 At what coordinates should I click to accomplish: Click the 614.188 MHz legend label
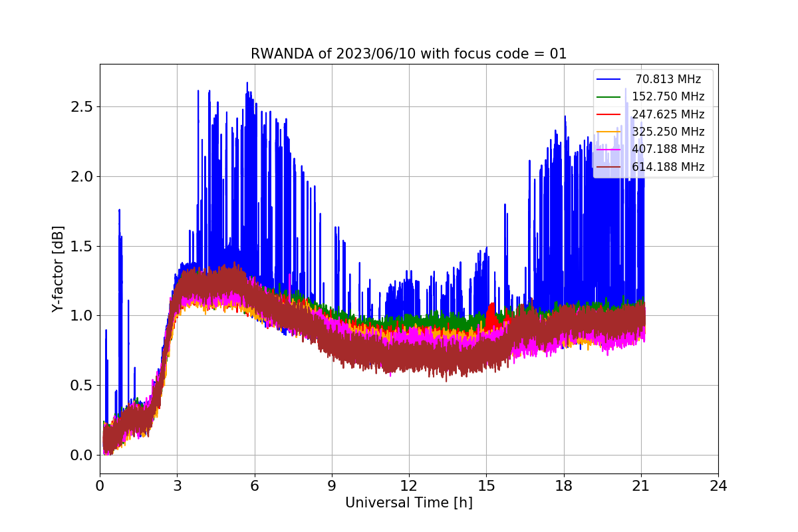(668, 167)
